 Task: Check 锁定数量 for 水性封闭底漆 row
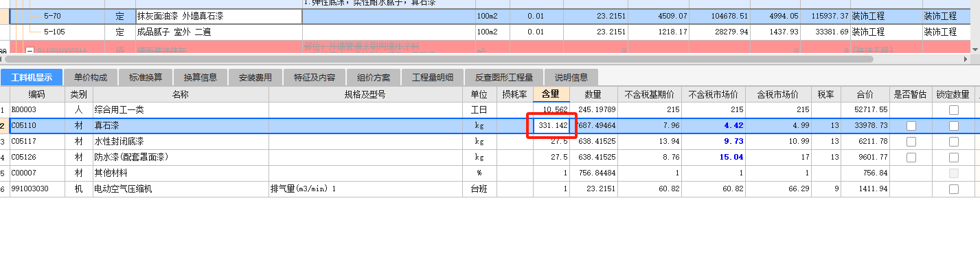click(953, 142)
